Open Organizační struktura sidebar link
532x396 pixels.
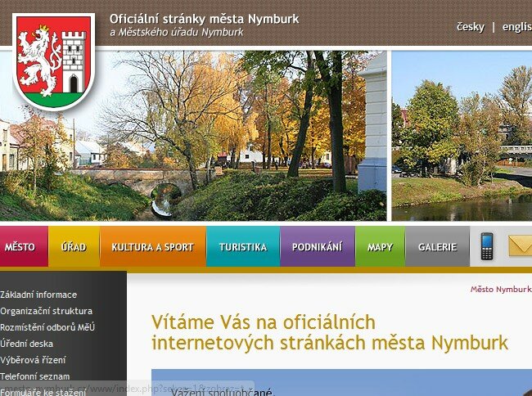point(46,311)
